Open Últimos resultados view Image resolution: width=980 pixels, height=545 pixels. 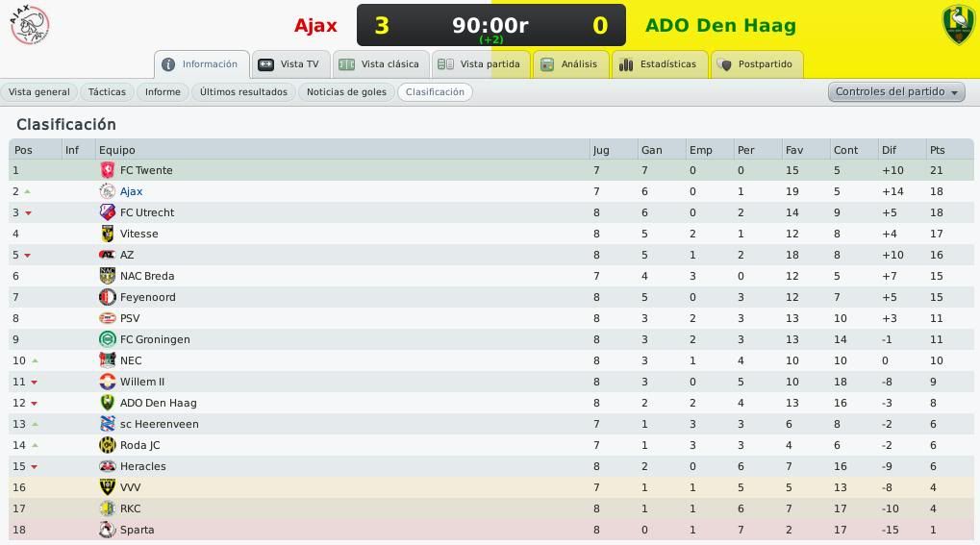pos(243,92)
